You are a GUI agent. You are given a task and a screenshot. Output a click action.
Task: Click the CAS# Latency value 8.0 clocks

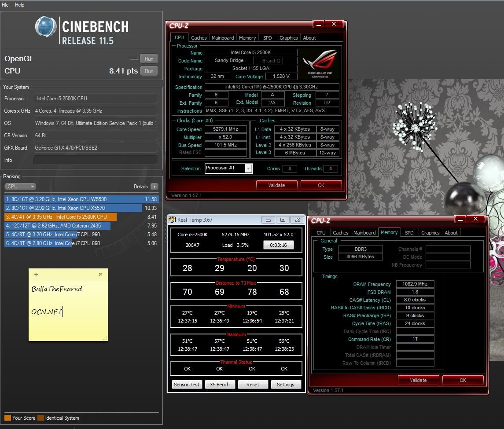pyautogui.click(x=415, y=300)
